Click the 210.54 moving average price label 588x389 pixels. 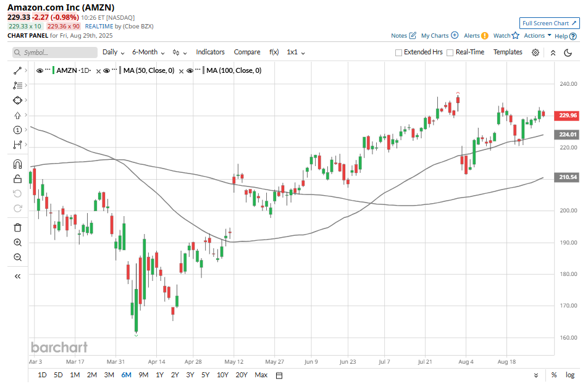(x=566, y=177)
